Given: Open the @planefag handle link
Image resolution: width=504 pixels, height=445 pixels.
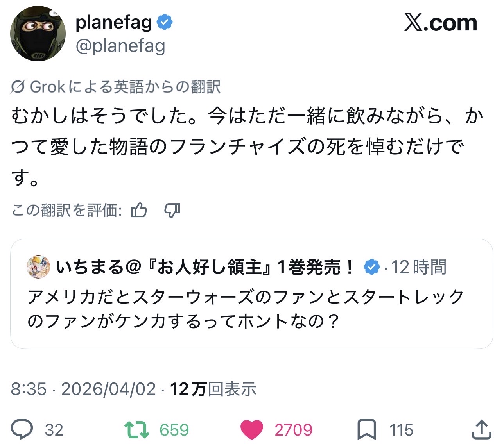Looking at the screenshot, I should (x=120, y=46).
